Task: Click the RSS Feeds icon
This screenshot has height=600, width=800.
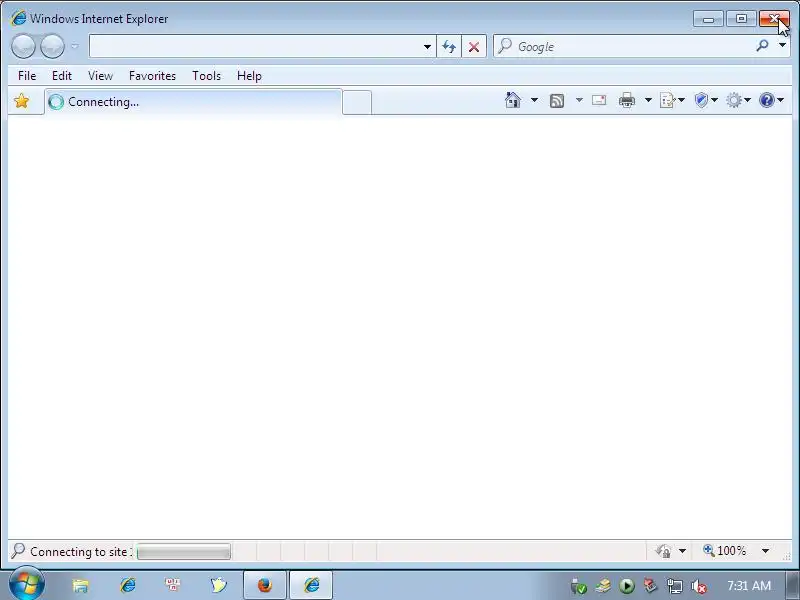Action: (x=557, y=101)
